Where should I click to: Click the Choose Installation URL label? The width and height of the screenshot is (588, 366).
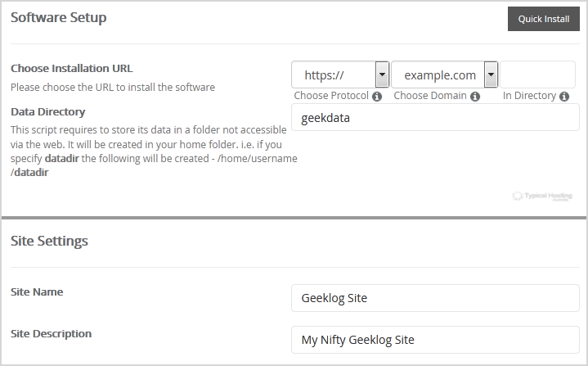click(x=71, y=68)
